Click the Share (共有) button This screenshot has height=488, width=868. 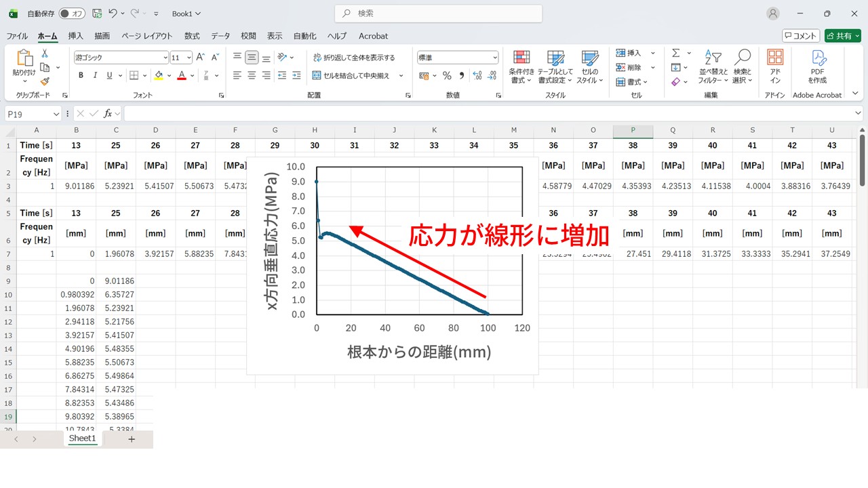coord(842,36)
